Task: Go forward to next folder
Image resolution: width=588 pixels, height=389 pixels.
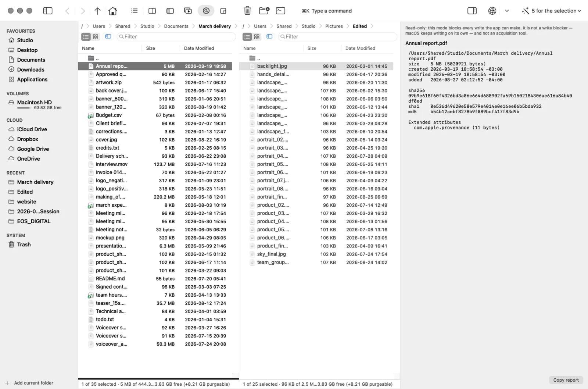Action: tap(83, 11)
